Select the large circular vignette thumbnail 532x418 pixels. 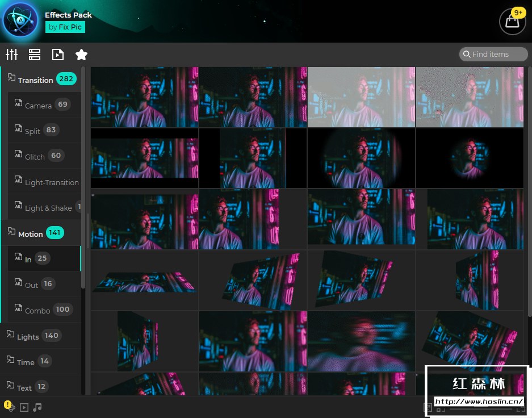(361, 158)
